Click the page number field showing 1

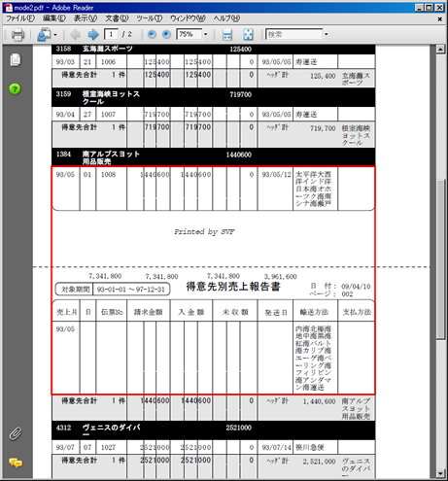coord(111,34)
